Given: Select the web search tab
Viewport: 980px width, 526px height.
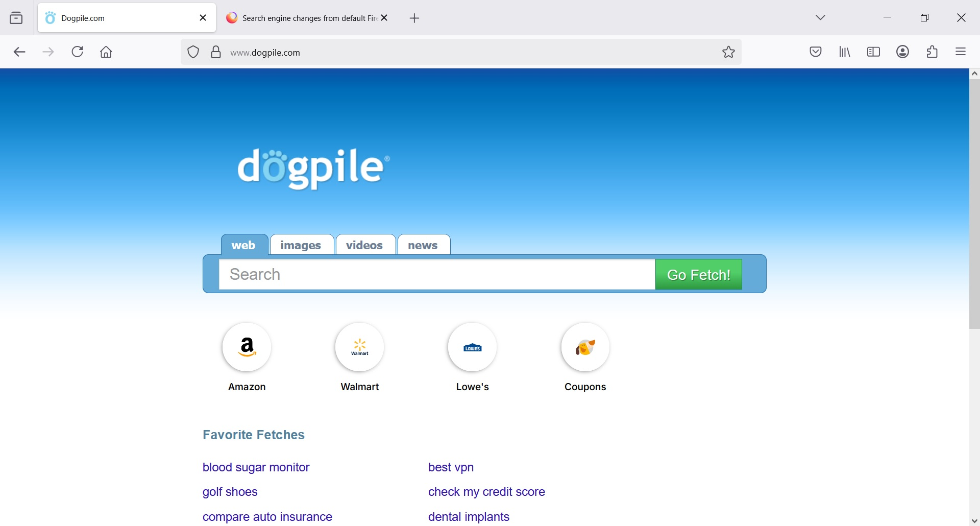Looking at the screenshot, I should click(244, 245).
